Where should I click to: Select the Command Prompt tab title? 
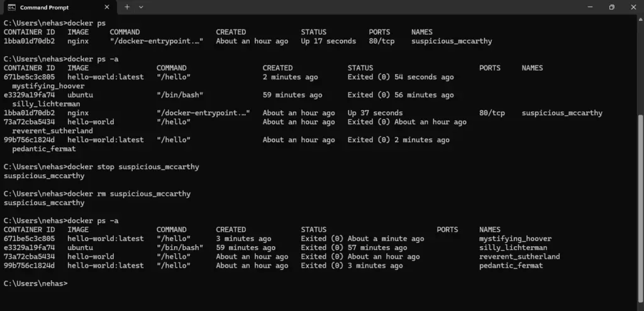[45, 7]
